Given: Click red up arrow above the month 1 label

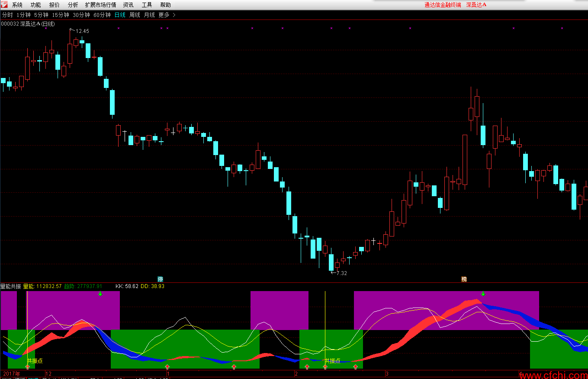Looking at the screenshot, I should pyautogui.click(x=167, y=367).
